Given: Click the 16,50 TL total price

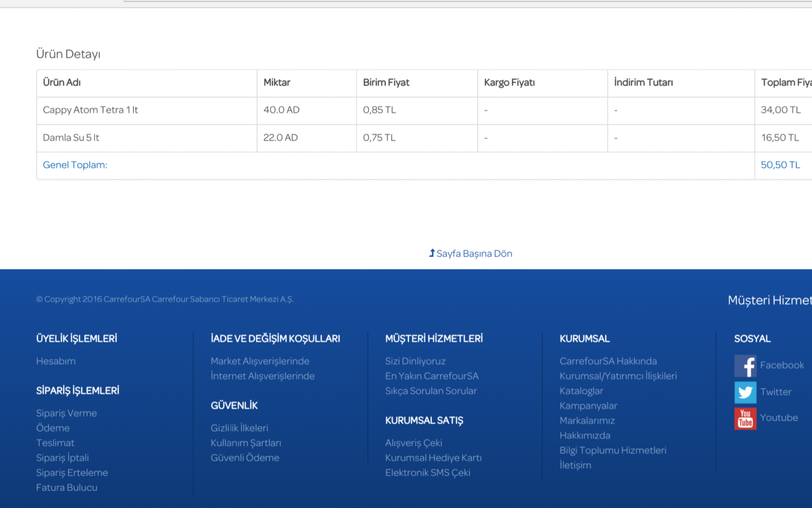Looking at the screenshot, I should point(780,138).
